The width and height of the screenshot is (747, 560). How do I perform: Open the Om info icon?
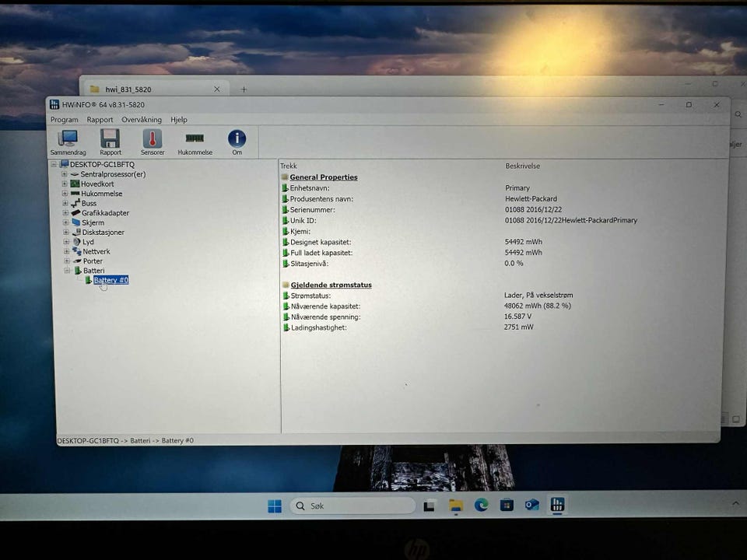(237, 142)
